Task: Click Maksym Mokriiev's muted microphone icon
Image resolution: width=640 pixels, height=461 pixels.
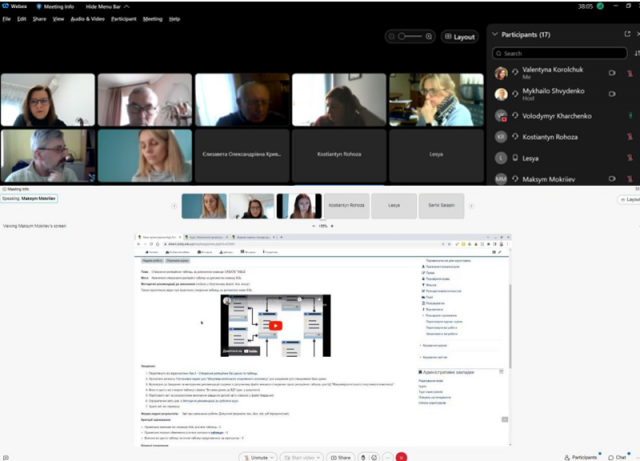Action: 630,179
